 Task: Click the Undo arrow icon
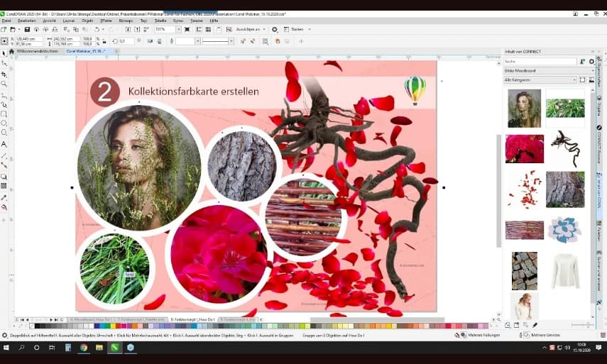click(x=97, y=29)
